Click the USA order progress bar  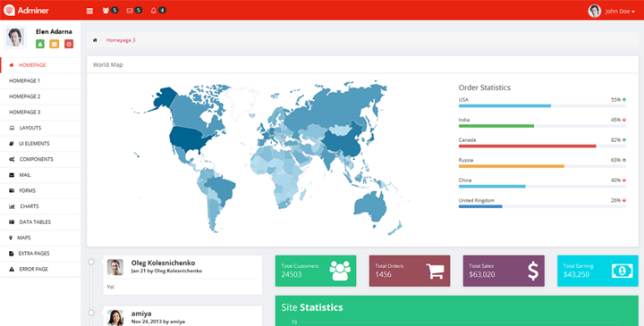(542, 105)
